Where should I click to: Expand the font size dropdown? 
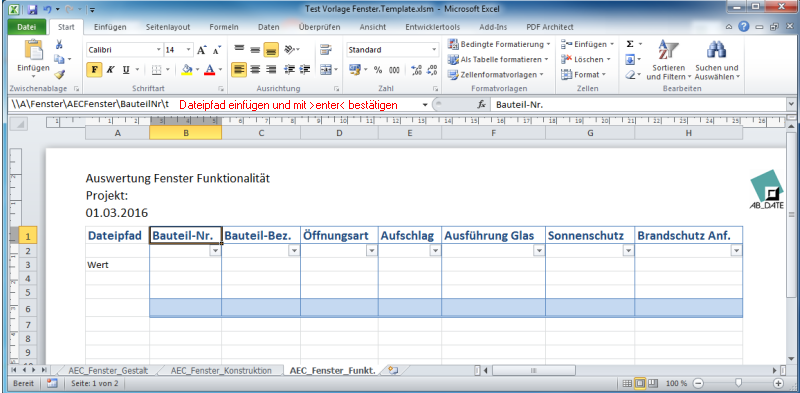tap(188, 50)
